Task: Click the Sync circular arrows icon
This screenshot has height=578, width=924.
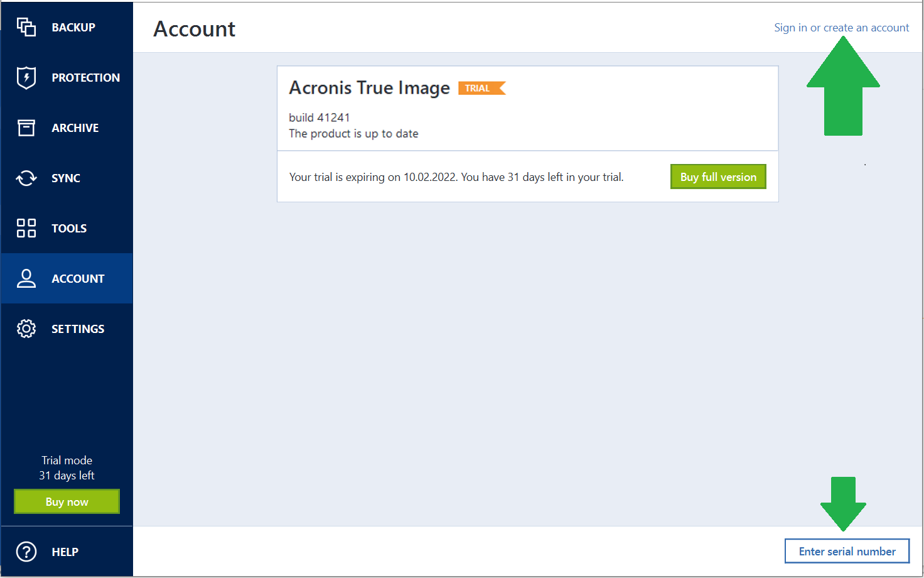Action: click(26, 177)
